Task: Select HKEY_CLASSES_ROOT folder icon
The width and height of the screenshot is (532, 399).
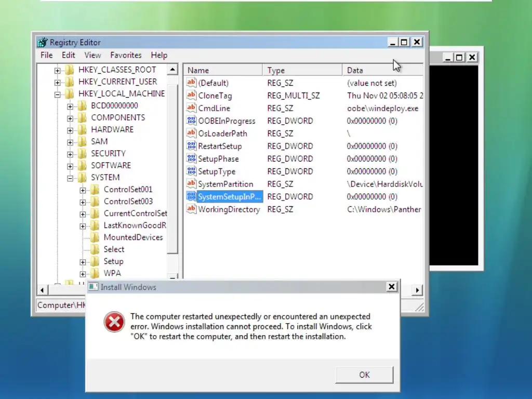Action: click(x=69, y=70)
